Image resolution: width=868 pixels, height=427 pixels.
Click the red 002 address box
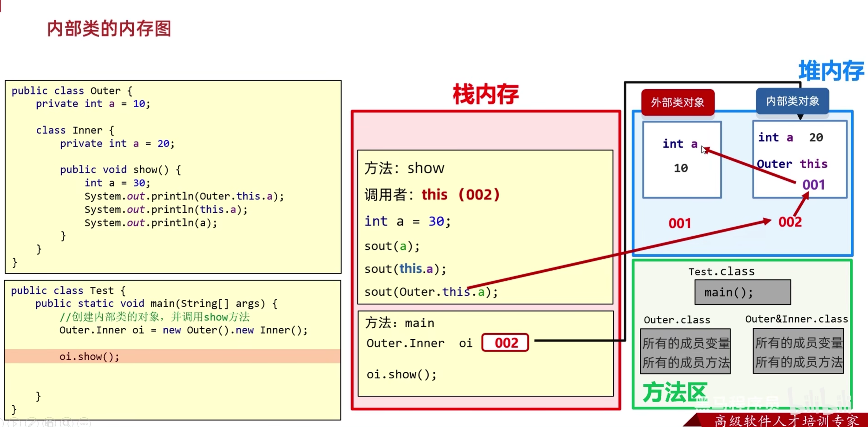click(505, 342)
